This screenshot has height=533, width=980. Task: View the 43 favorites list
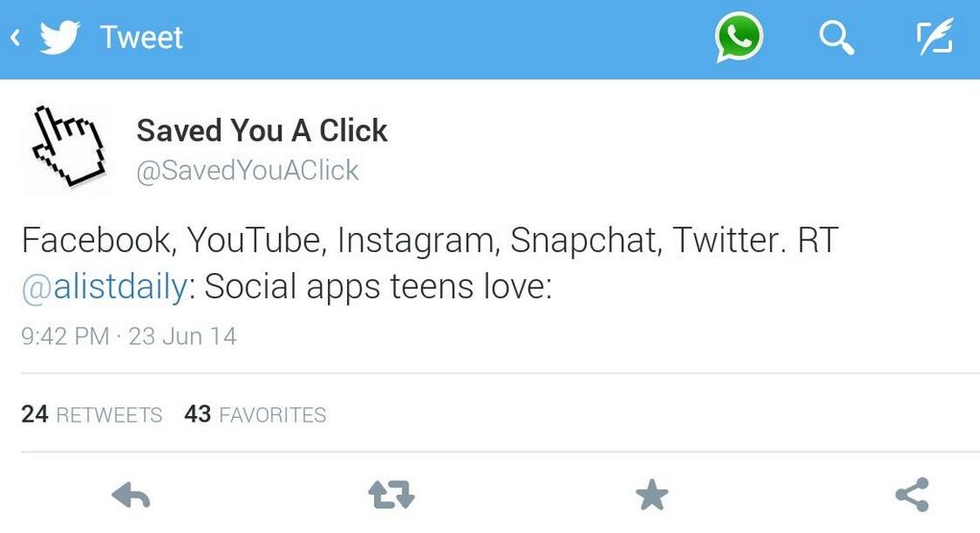[x=255, y=414]
